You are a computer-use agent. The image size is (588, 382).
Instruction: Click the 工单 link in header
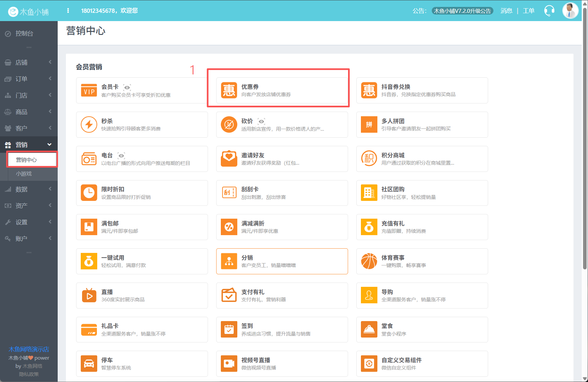(528, 11)
